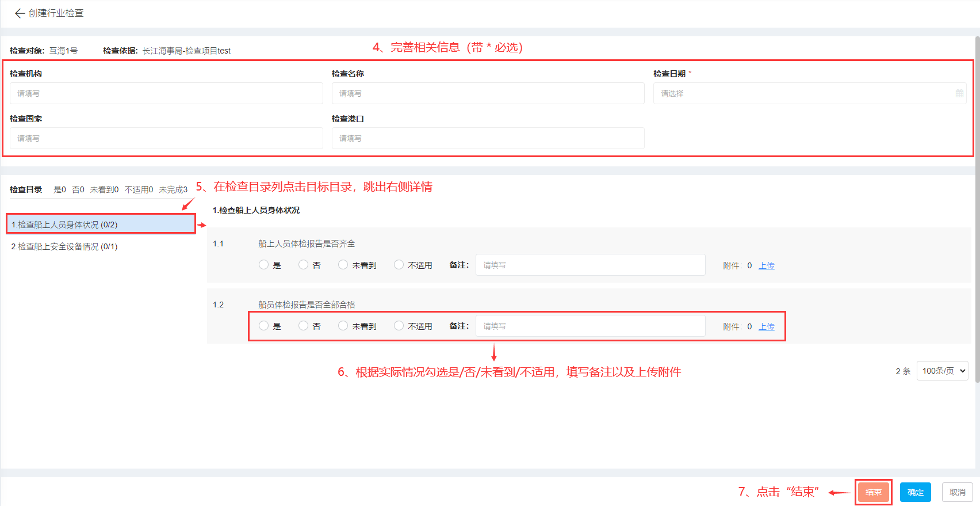Choose 未看到 for item 1.1
This screenshot has width=980, height=506.
(343, 265)
